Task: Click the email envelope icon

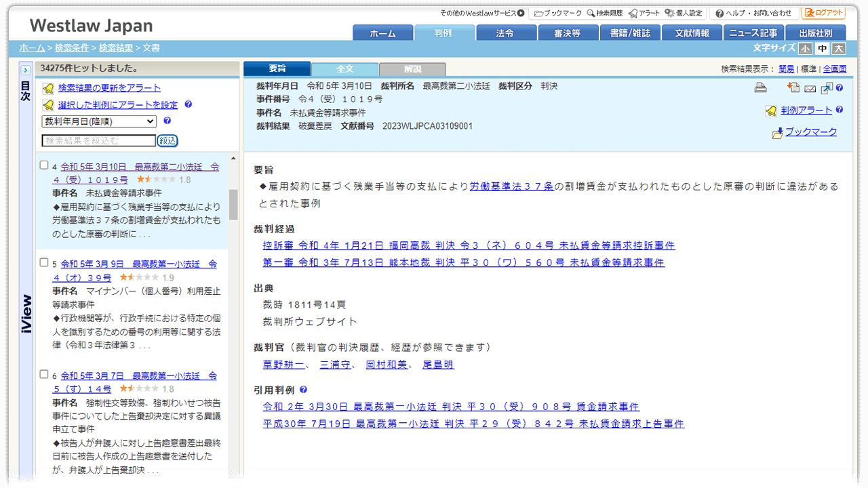Action: 810,87
